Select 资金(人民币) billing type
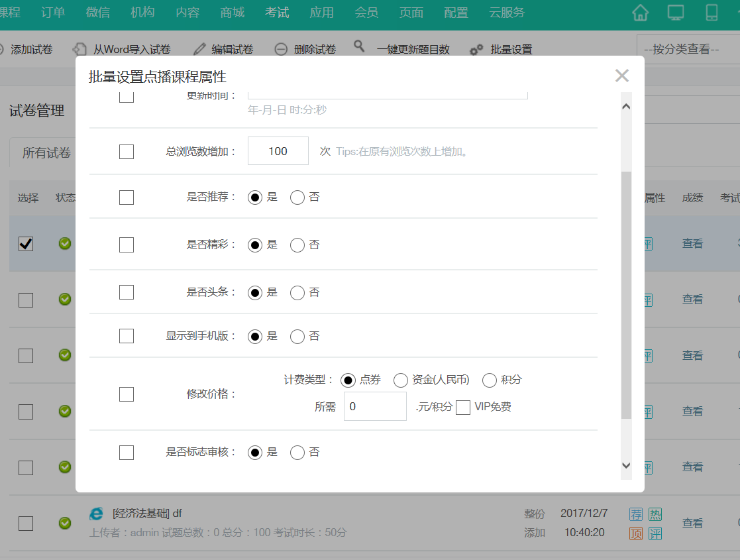Screen dimensions: 740x560 (401, 380)
